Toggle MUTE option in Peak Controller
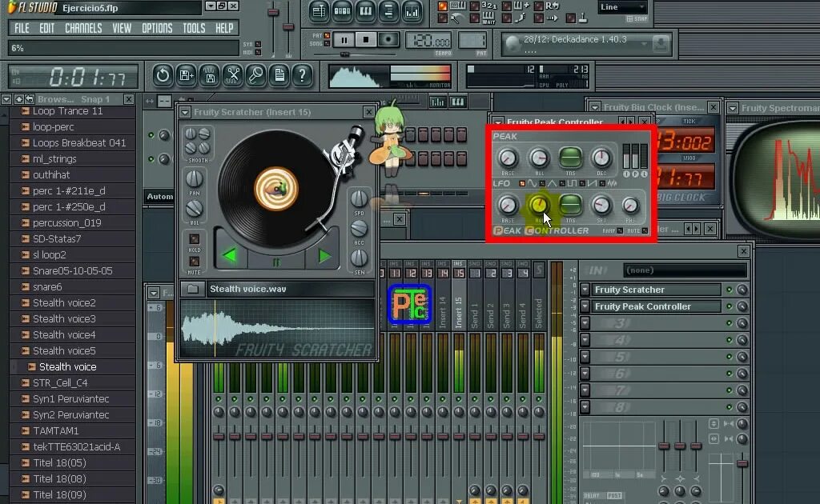Image resolution: width=820 pixels, height=504 pixels. 645,231
